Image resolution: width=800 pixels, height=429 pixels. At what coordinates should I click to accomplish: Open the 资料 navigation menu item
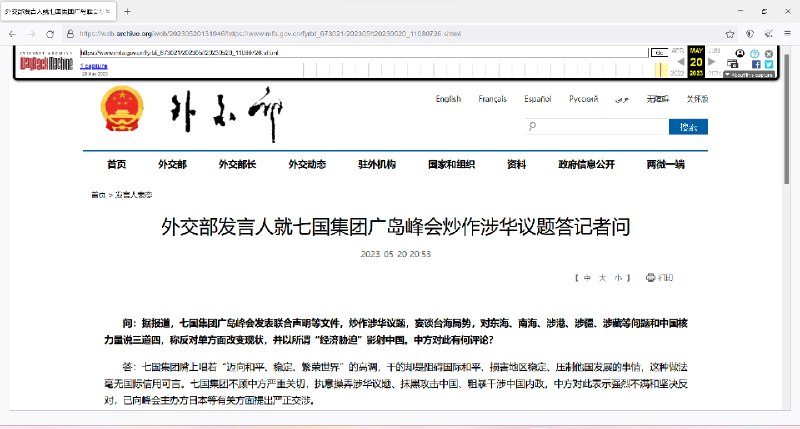coord(516,164)
